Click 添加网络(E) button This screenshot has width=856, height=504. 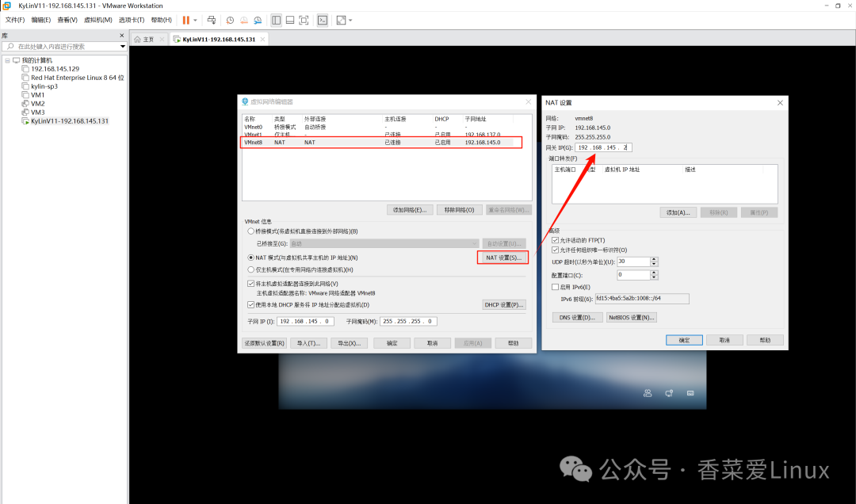[410, 210]
